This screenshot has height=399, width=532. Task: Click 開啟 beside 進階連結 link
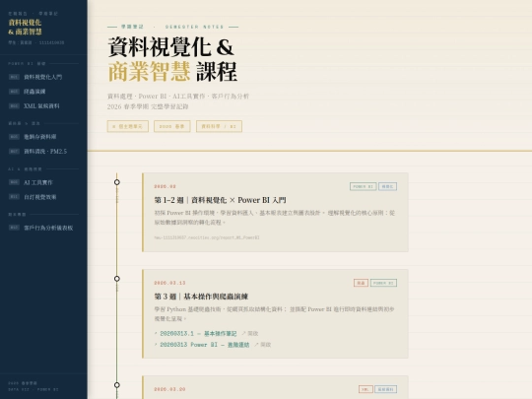(x=263, y=345)
